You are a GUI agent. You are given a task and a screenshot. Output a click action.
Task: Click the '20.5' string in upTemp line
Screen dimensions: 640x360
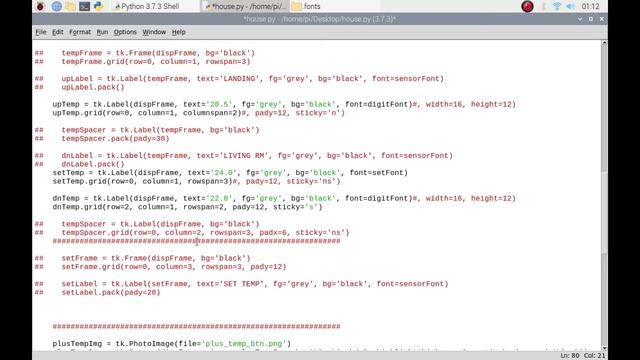[219, 104]
